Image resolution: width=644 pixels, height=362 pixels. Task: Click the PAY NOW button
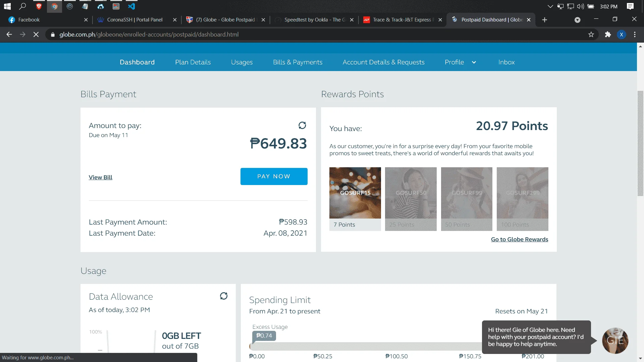click(x=274, y=176)
